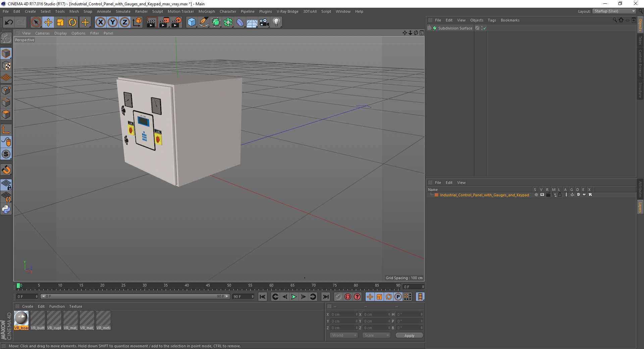This screenshot has width=644, height=349.
Task: Toggle Snap S icon in left toolbar
Action: [6, 154]
